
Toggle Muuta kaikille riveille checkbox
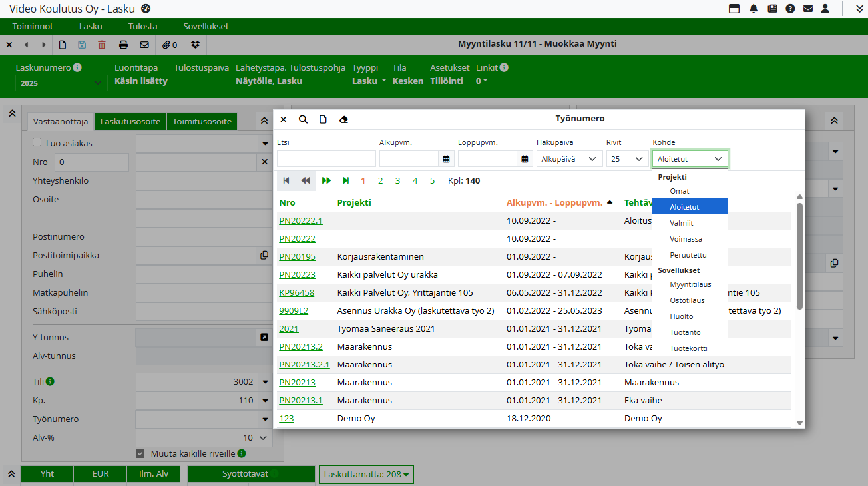(140, 453)
